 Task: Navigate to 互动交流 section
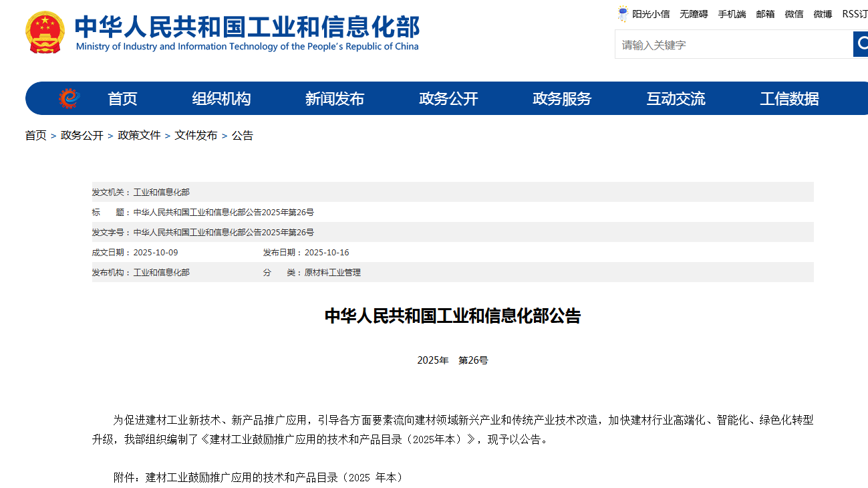pyautogui.click(x=676, y=99)
